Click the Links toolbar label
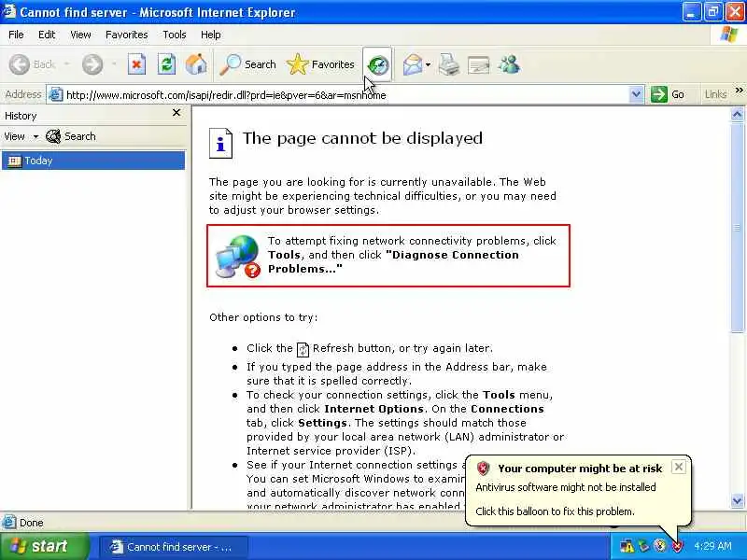The width and height of the screenshot is (747, 560). tap(715, 94)
